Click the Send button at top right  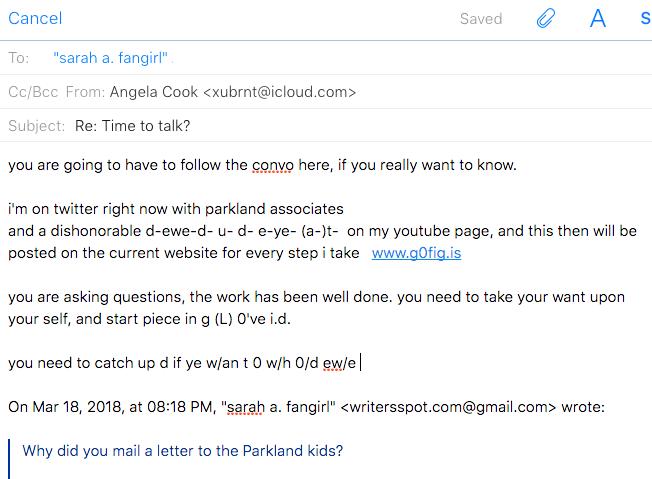pyautogui.click(x=646, y=18)
